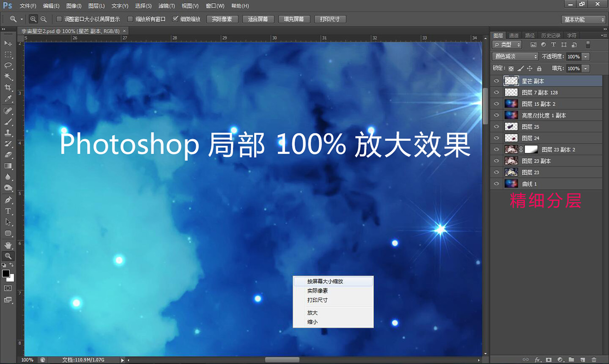Open the 类型 layer filter dropdown
This screenshot has width=609, height=364.
[x=507, y=45]
